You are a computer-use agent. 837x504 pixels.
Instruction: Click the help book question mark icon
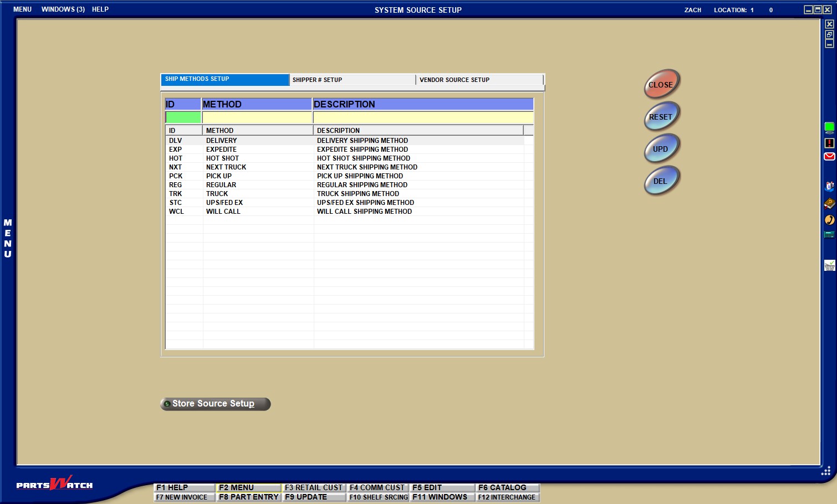coord(829,203)
